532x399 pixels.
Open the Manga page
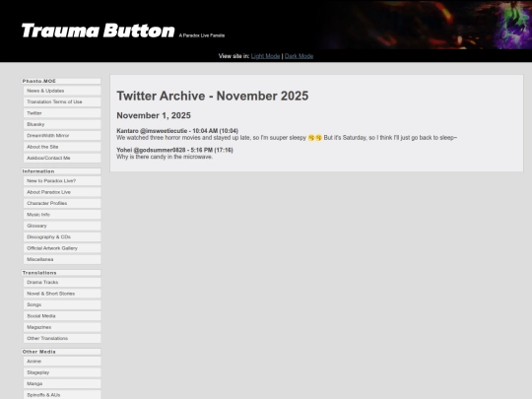(62, 384)
